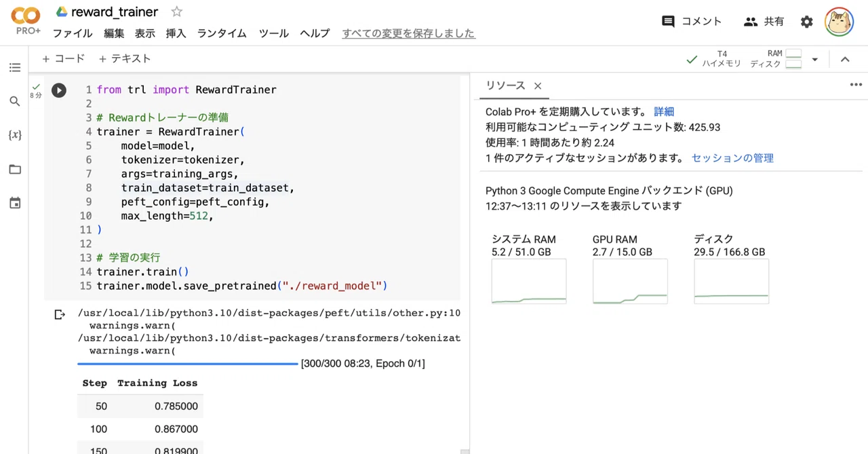Click the save_pretrained code line
This screenshot has width=868, height=454.
[x=242, y=286]
